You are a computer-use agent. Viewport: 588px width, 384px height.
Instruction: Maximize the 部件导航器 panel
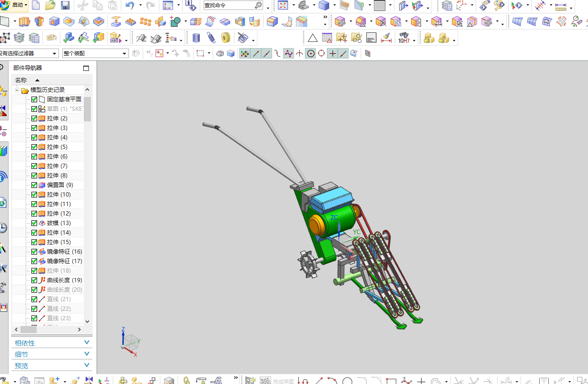(x=86, y=68)
